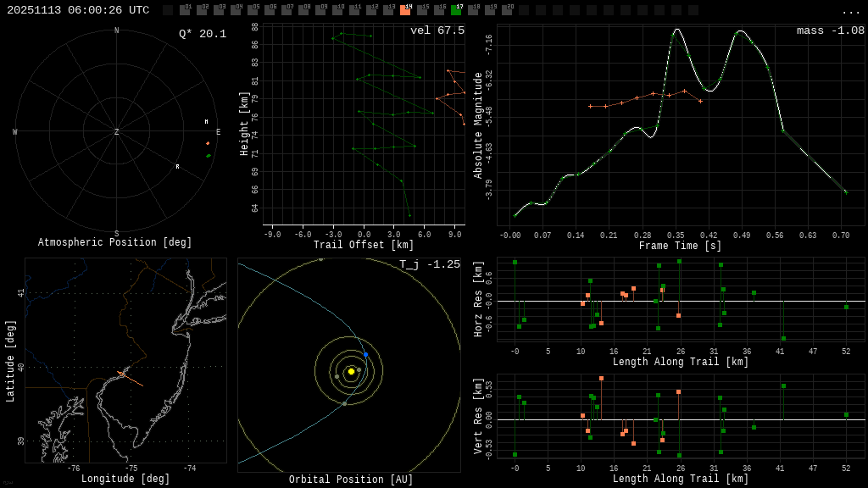The width and height of the screenshot is (868, 488).
Task: Toggle station square 18
Action: click(x=474, y=10)
